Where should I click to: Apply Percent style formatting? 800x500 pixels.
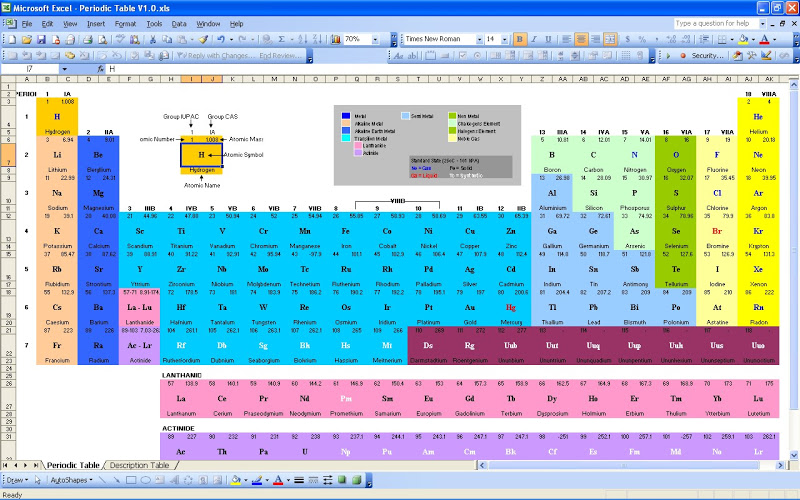tap(642, 39)
